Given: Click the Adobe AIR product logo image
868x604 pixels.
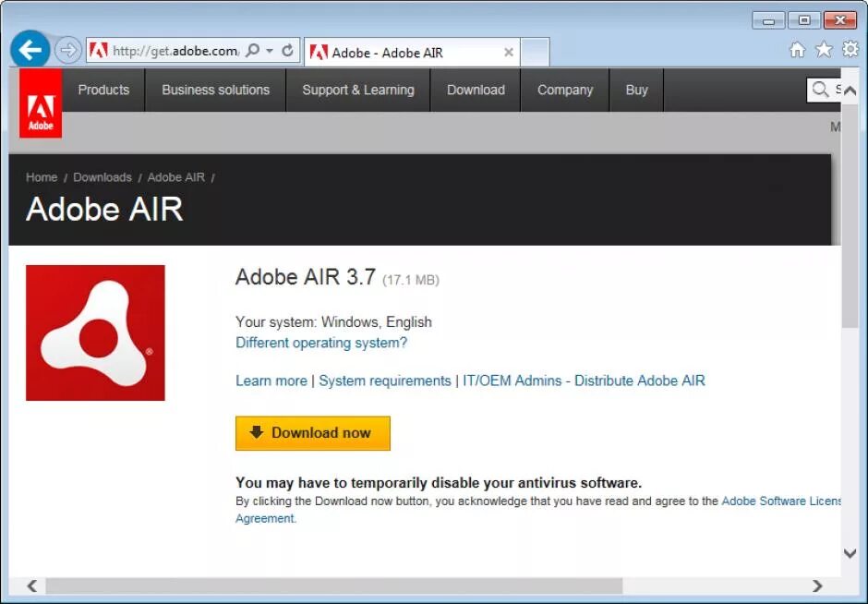Looking at the screenshot, I should [x=95, y=332].
